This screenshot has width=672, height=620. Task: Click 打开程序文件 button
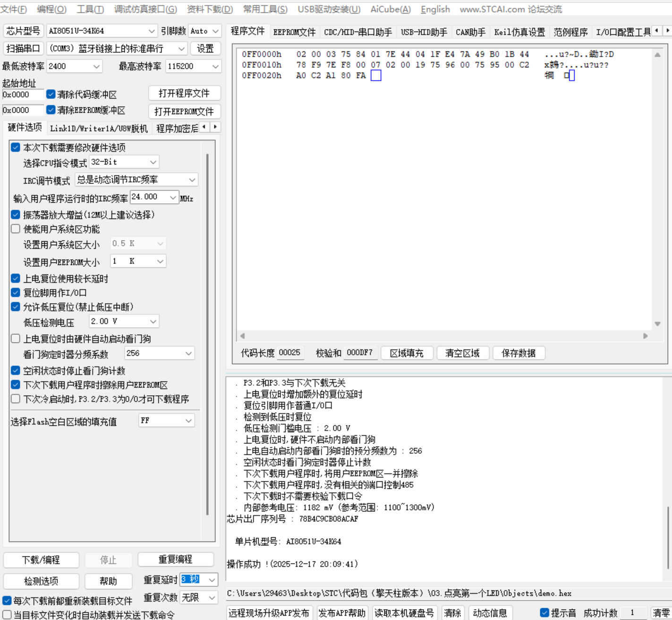coord(184,93)
